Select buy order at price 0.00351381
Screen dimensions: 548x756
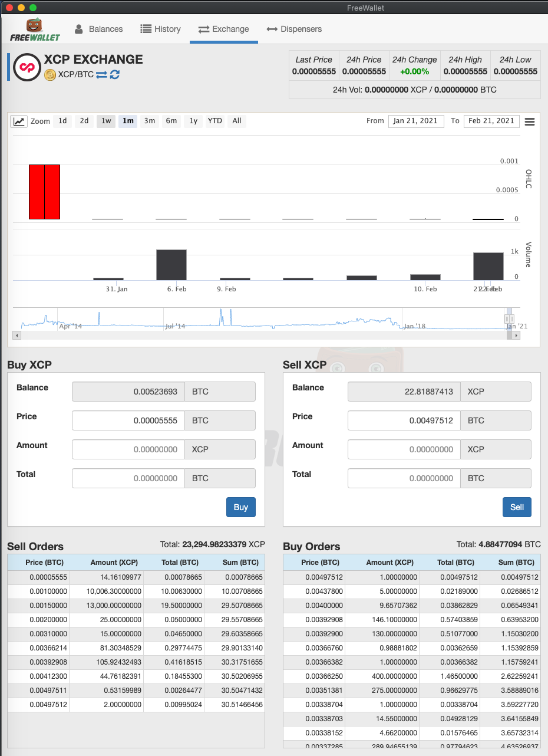[x=412, y=691]
